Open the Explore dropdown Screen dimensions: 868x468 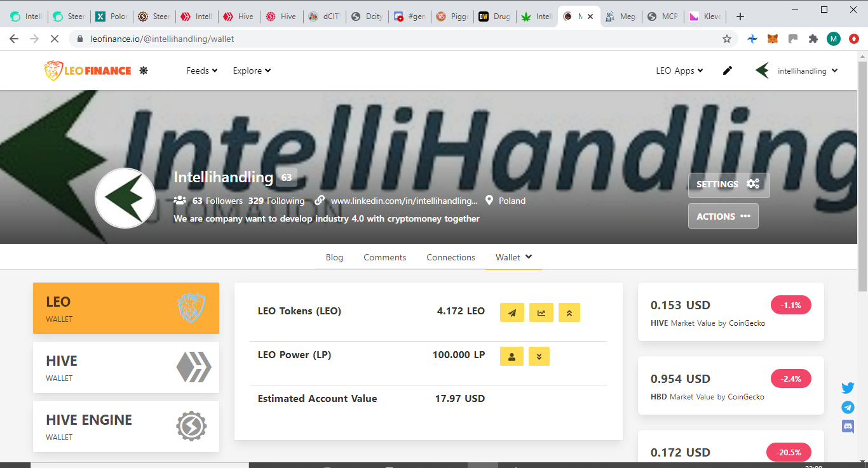tap(252, 70)
